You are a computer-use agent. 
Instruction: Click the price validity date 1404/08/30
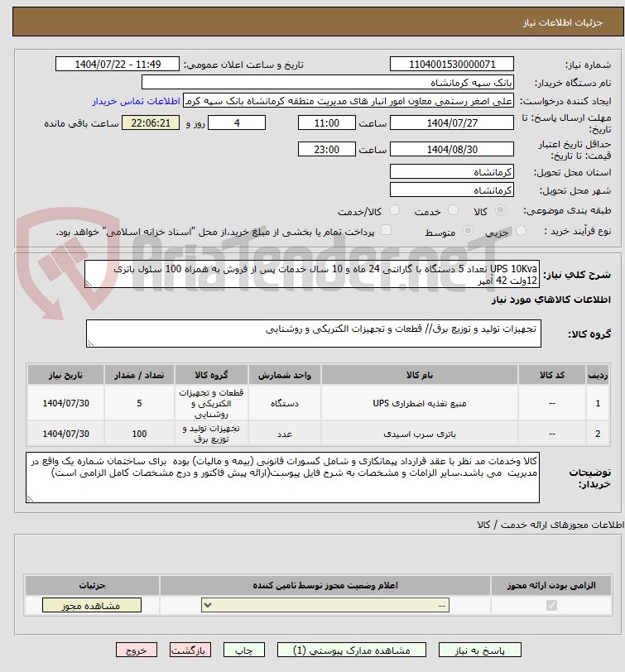452,150
